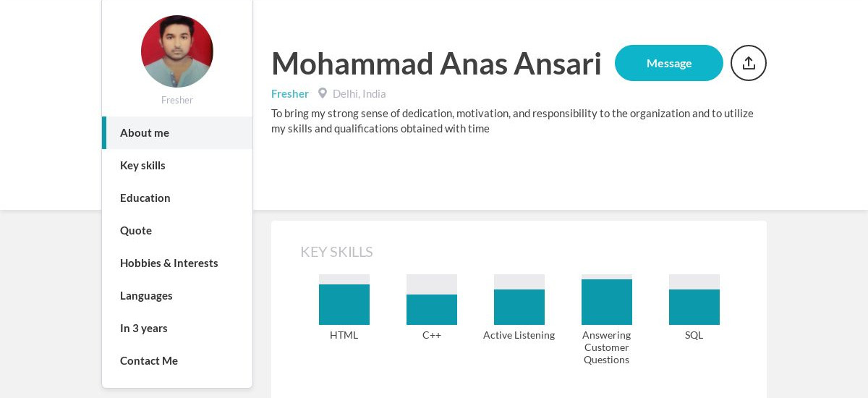Navigate to Hobbies & Interests
868x398 pixels.
[x=177, y=263]
